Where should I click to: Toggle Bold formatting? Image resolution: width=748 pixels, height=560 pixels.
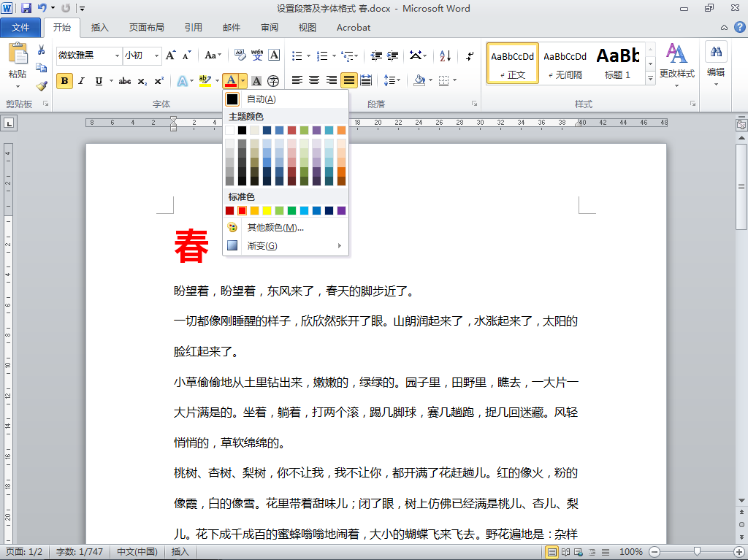coord(64,81)
